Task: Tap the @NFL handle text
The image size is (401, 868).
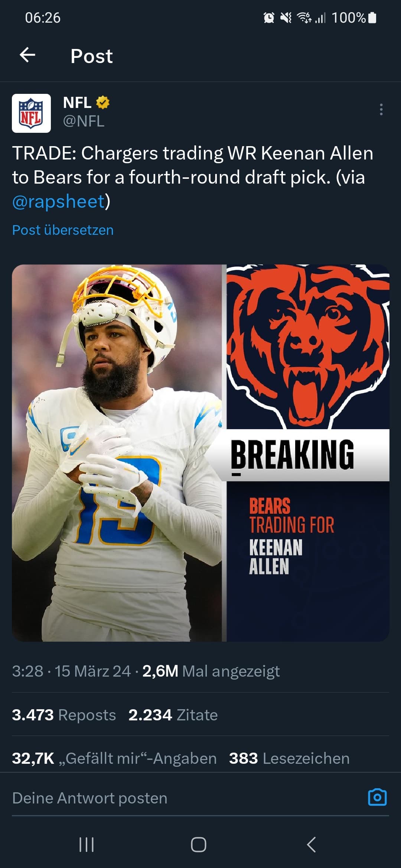Action: pyautogui.click(x=84, y=121)
